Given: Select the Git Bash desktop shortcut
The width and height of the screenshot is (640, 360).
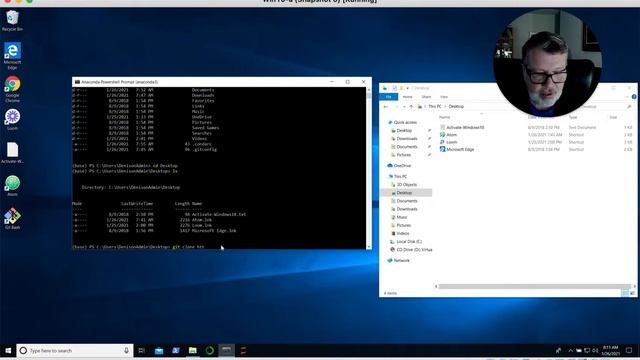Looking at the screenshot, I should [12, 218].
